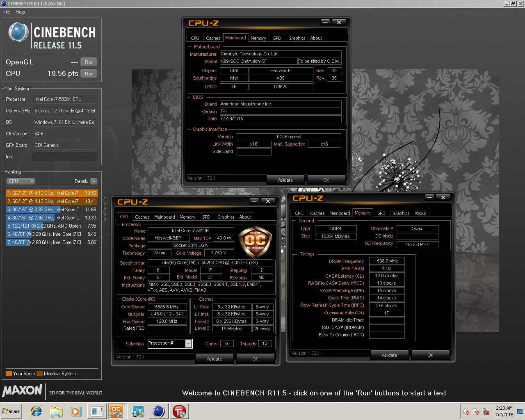
Task: Click the Core Speed 5886.6 MHz value
Action: (x=167, y=307)
